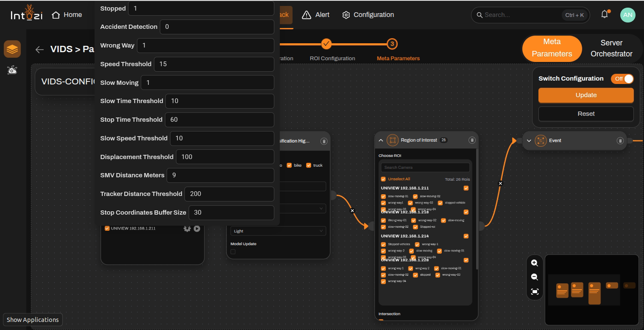Click the Update button

pyautogui.click(x=586, y=95)
